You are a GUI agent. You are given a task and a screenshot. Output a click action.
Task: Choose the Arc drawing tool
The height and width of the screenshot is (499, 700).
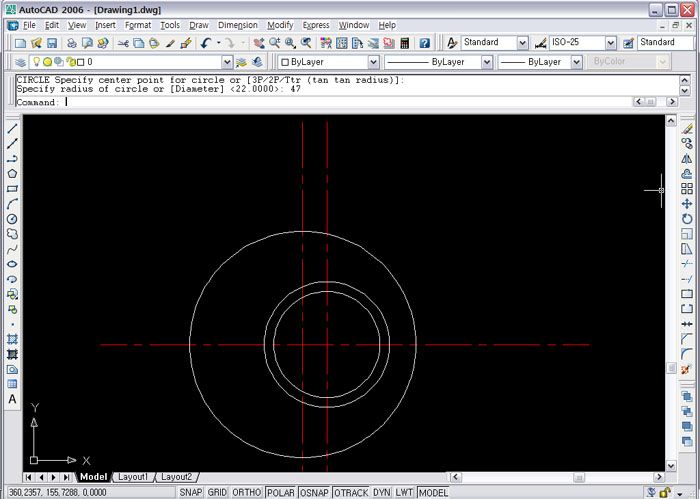[12, 204]
